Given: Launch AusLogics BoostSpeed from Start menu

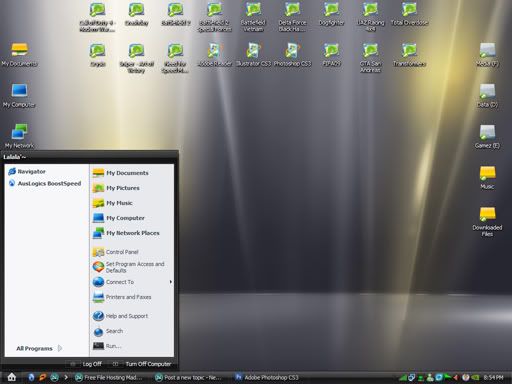Looking at the screenshot, I should point(45,183).
